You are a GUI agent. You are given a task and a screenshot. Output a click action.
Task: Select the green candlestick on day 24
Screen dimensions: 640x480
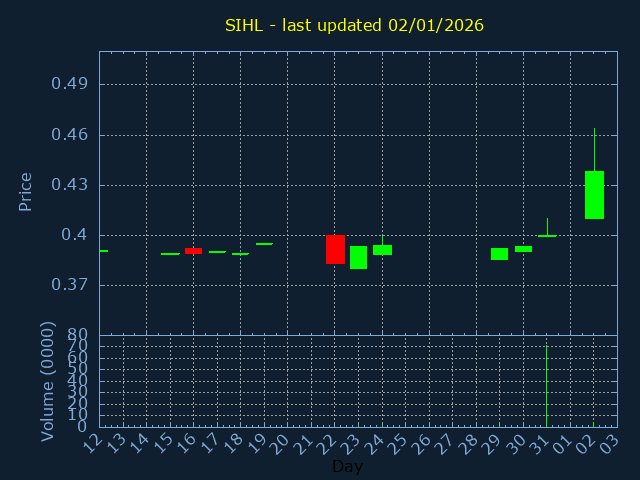[382, 250]
